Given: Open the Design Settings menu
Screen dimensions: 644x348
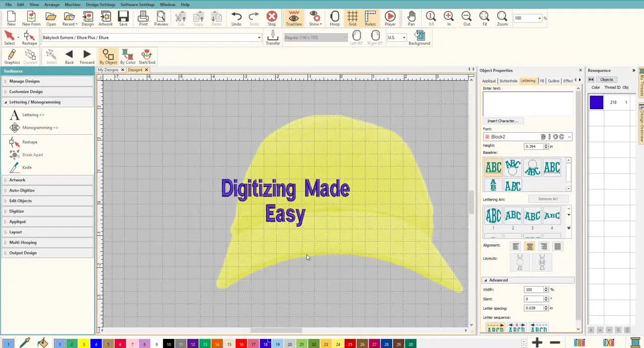Looking at the screenshot, I should coord(100,4).
